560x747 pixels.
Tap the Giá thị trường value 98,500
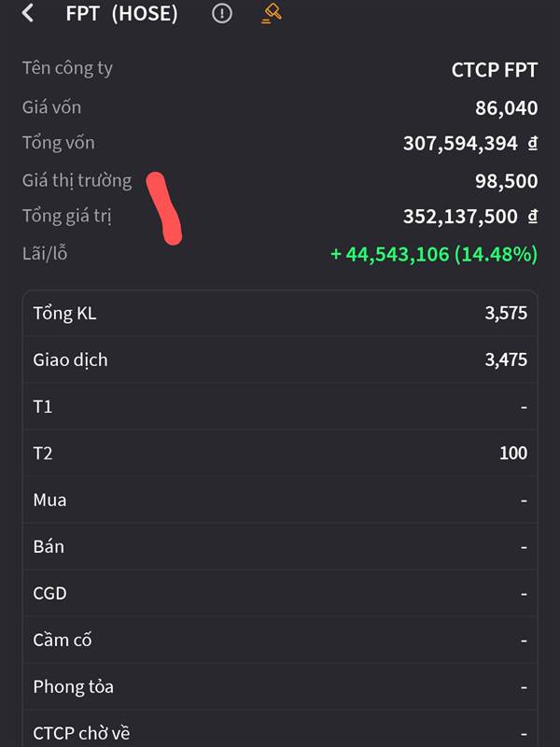(506, 181)
